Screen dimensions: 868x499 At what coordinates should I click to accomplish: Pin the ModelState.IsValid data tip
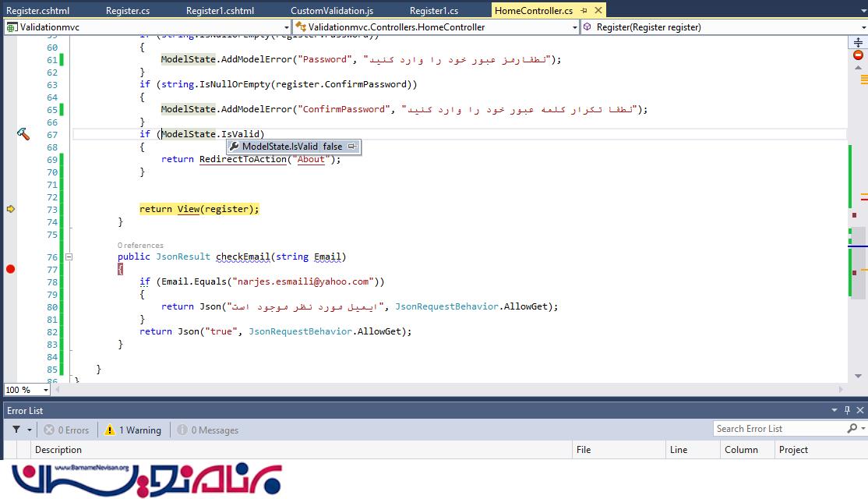[352, 147]
